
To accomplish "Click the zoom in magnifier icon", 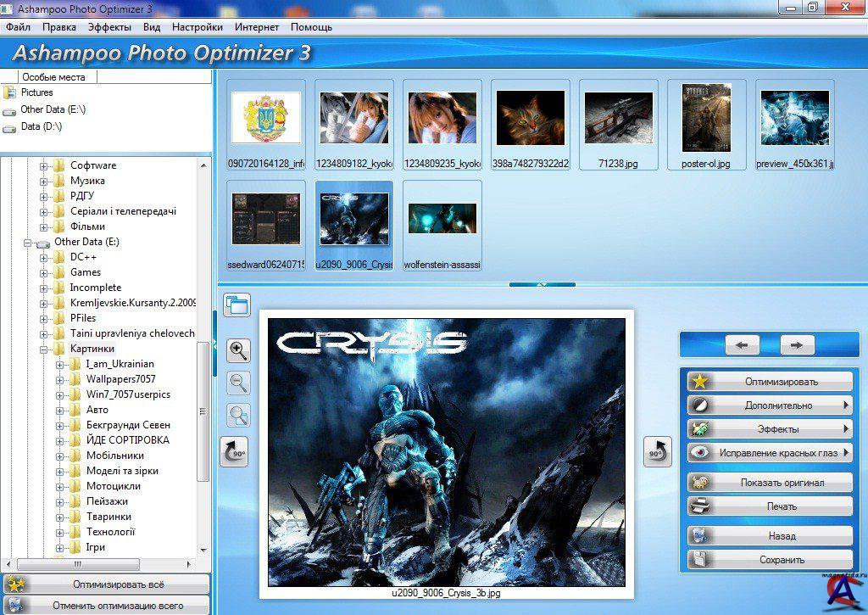I will (x=239, y=349).
